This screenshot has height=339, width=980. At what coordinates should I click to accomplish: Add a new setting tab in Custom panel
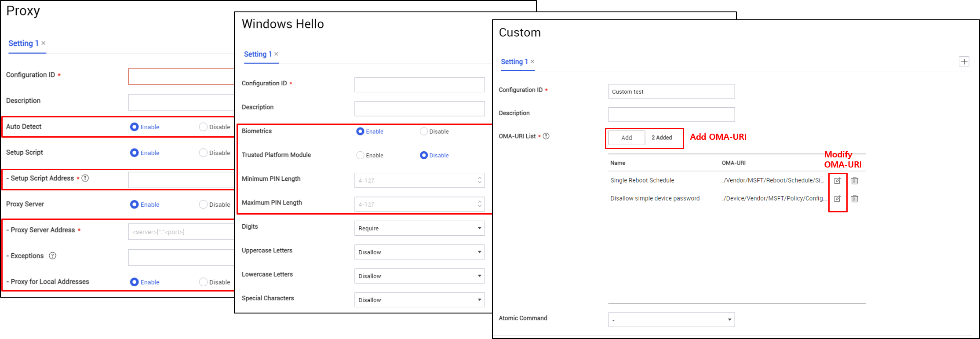(x=964, y=62)
